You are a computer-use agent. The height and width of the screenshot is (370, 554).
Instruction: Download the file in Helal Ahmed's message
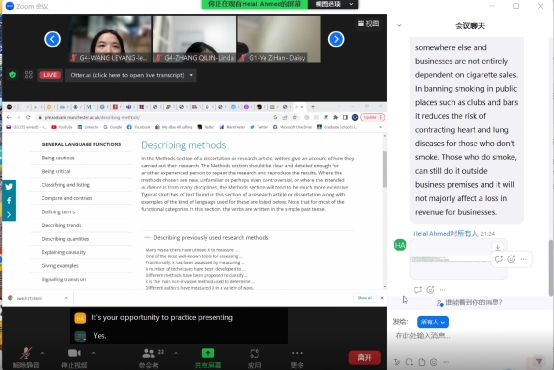pos(497,247)
